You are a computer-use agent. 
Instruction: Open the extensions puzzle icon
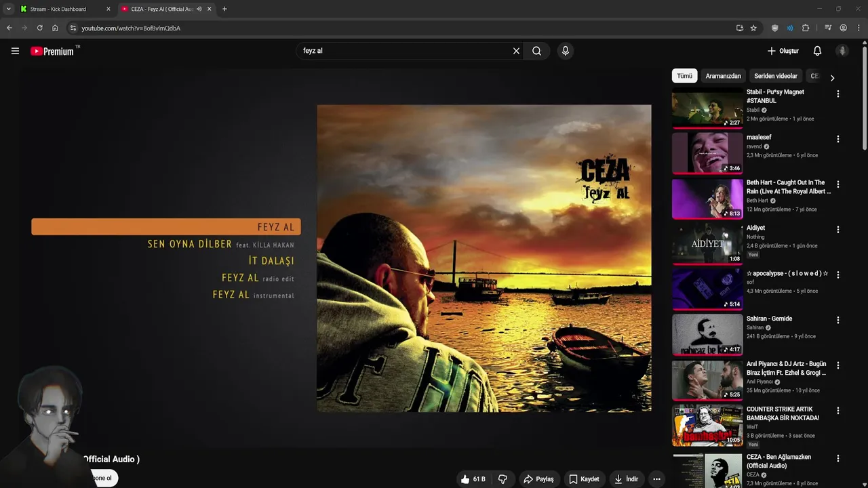coord(806,28)
